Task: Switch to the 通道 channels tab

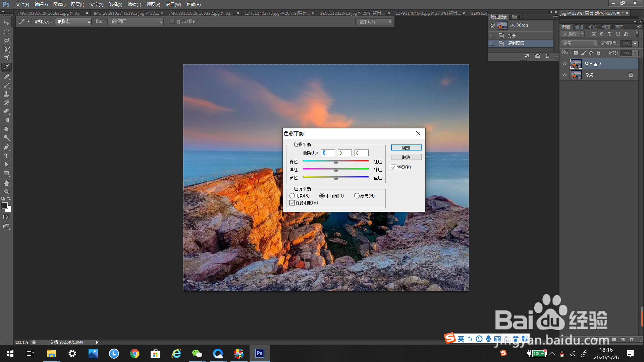Action: click(579, 26)
